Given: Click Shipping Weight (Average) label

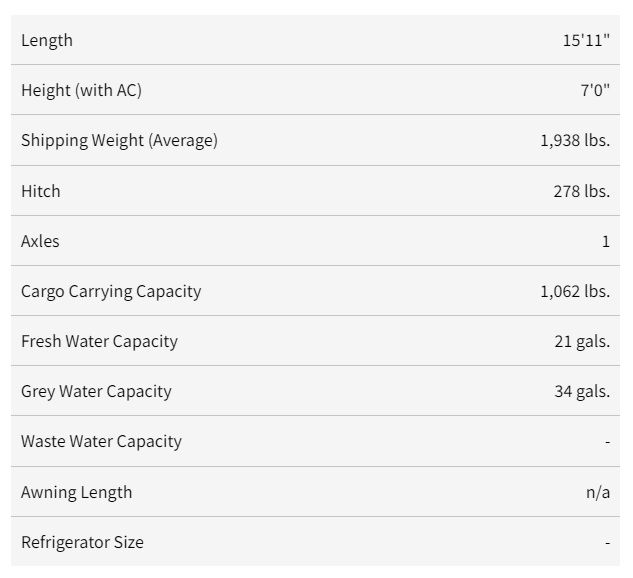Looking at the screenshot, I should [x=119, y=140].
